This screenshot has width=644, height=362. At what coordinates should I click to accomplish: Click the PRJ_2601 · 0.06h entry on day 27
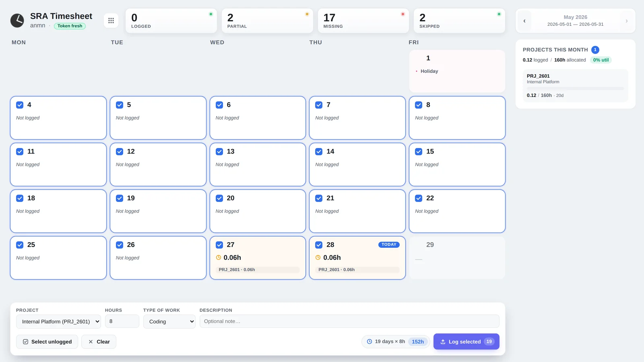pyautogui.click(x=258, y=269)
